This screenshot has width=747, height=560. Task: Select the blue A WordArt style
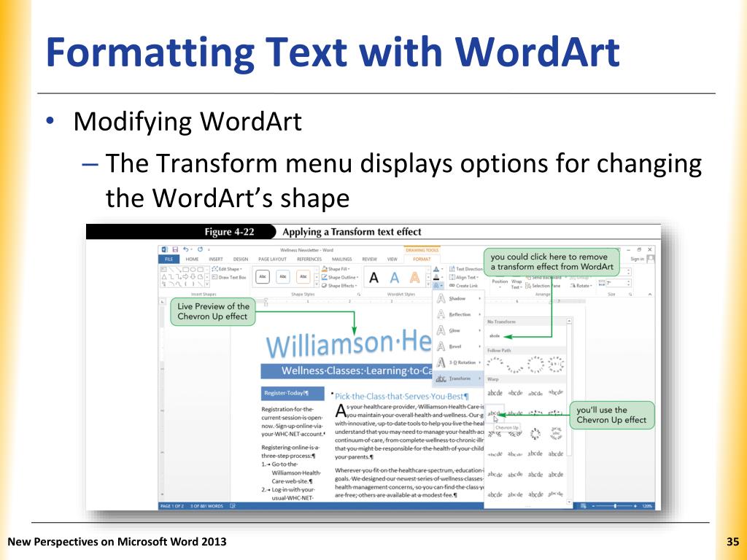tap(395, 278)
